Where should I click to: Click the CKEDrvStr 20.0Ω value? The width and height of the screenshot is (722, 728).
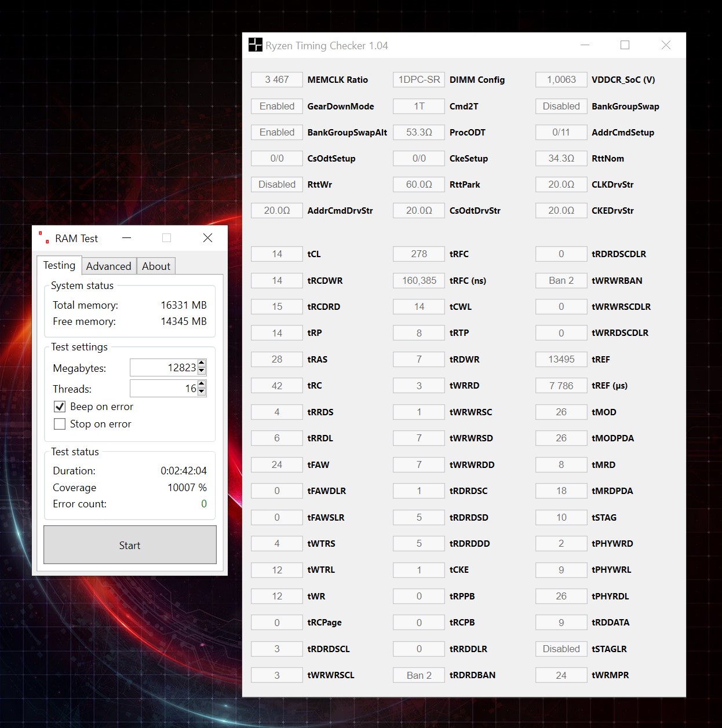pos(561,210)
